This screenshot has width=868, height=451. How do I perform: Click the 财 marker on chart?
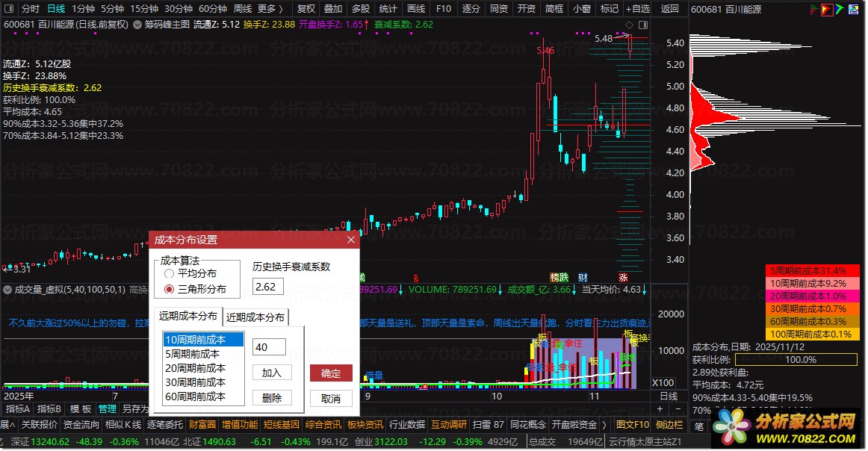583,277
